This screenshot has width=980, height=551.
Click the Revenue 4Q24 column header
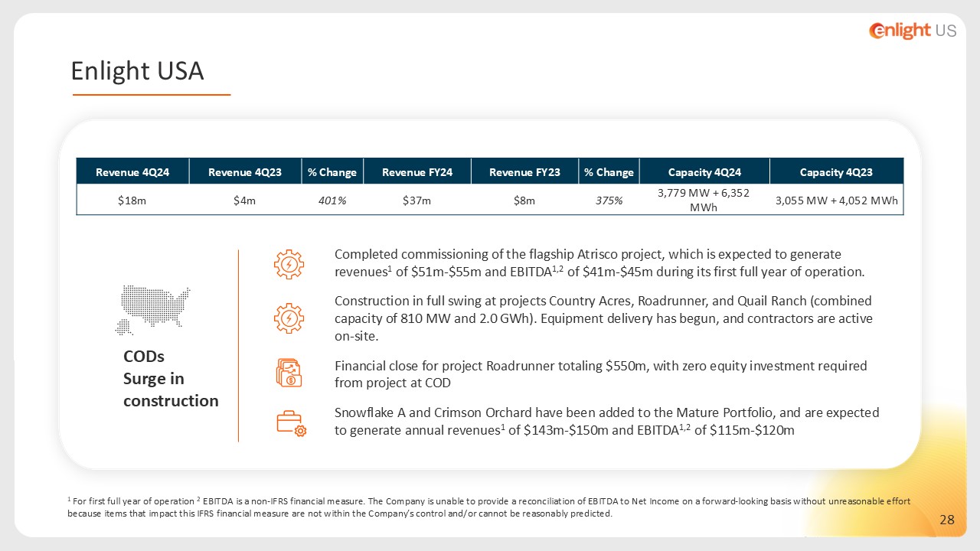tap(132, 172)
